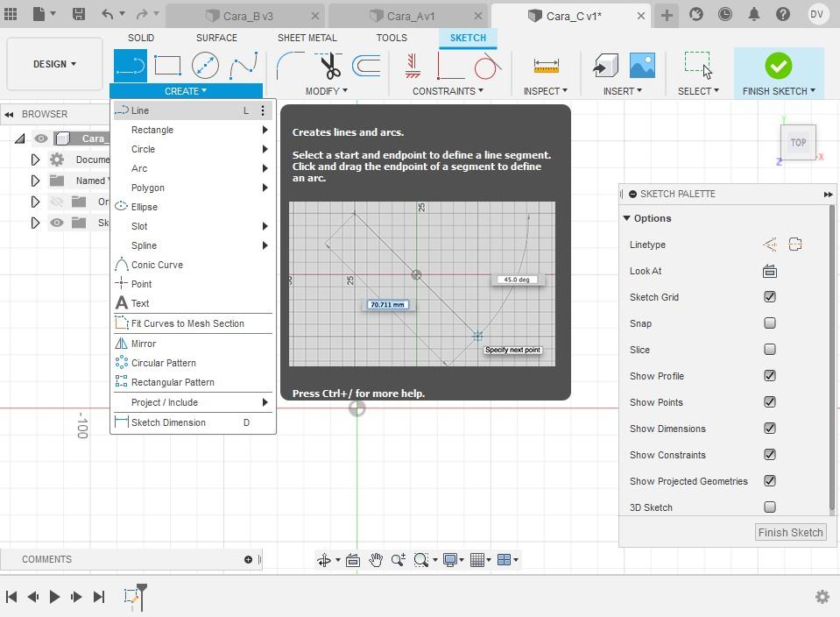Select the Center Diameter Circle tool icon

click(205, 66)
